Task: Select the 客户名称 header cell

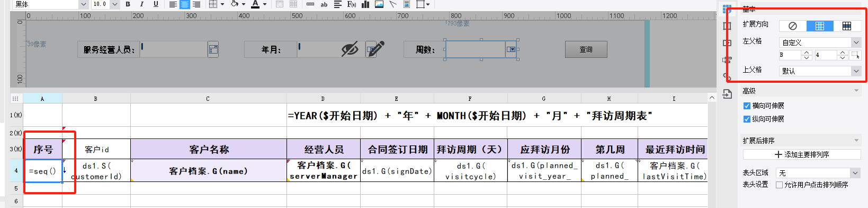Action: coord(209,149)
